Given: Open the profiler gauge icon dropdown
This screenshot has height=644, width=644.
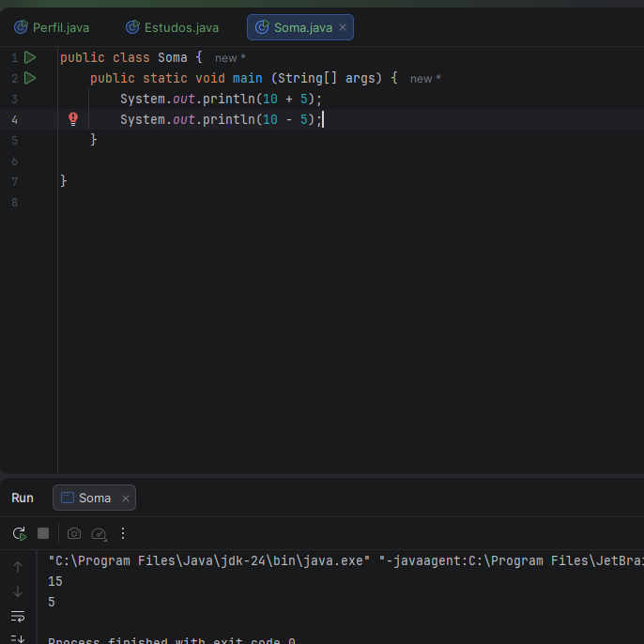Looking at the screenshot, I should pyautogui.click(x=99, y=533).
